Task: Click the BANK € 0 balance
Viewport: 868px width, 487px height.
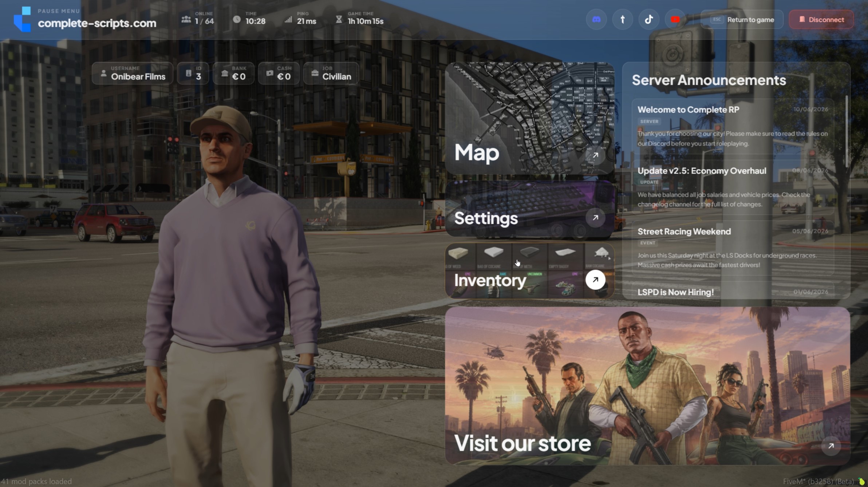Action: point(239,77)
